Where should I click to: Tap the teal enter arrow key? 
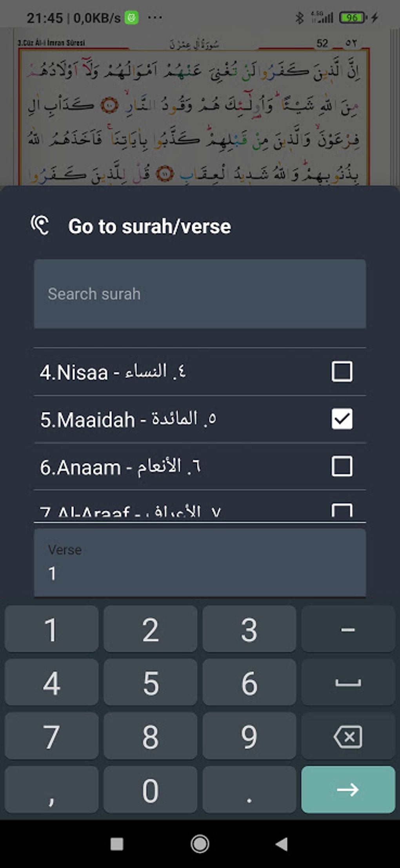pyautogui.click(x=348, y=789)
